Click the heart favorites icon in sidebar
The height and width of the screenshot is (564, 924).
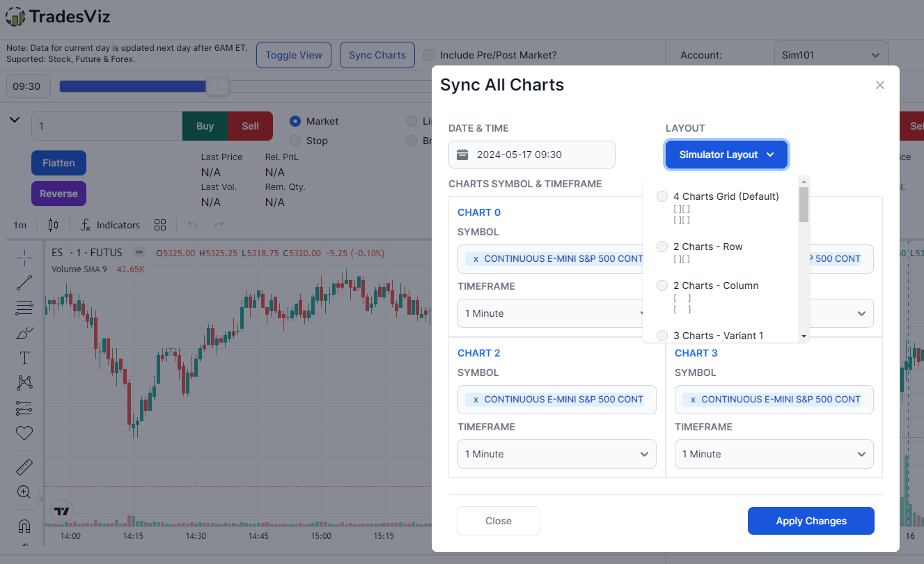tap(24, 433)
